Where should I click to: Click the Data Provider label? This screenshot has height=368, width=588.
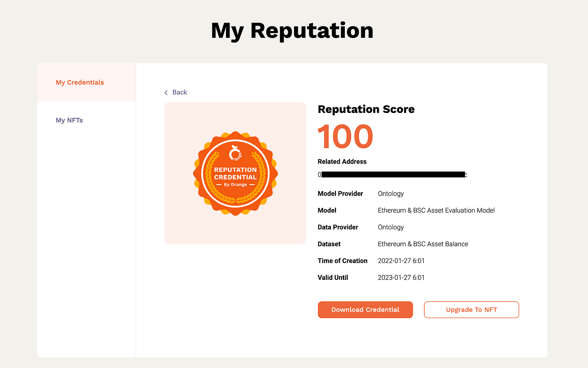pos(338,227)
